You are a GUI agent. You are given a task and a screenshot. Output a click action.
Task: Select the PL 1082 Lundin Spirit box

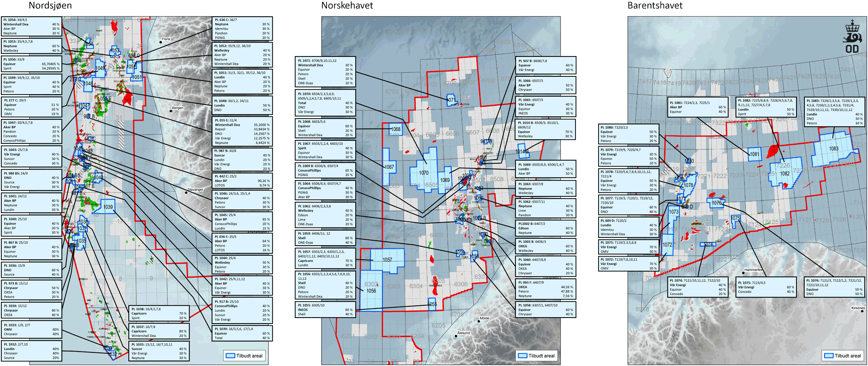(x=766, y=107)
